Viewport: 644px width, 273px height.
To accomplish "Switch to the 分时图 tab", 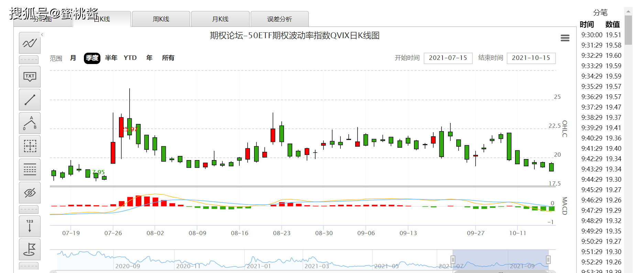I will tap(42, 19).
